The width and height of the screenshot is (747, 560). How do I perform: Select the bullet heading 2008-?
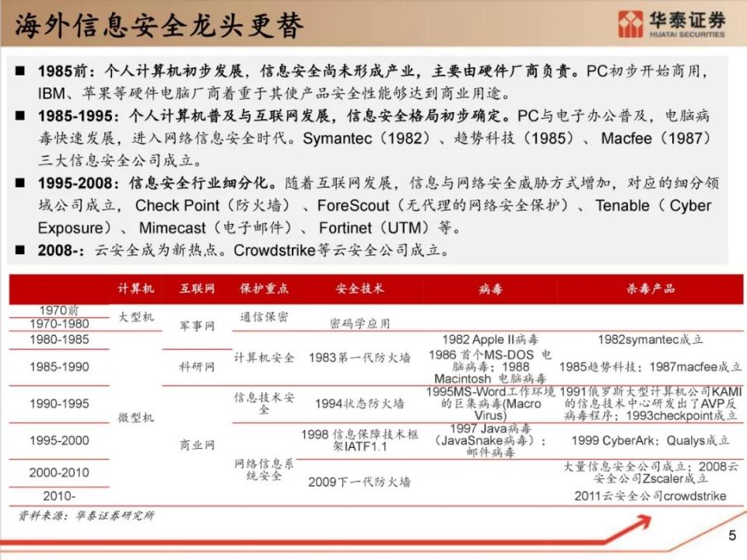(61, 250)
